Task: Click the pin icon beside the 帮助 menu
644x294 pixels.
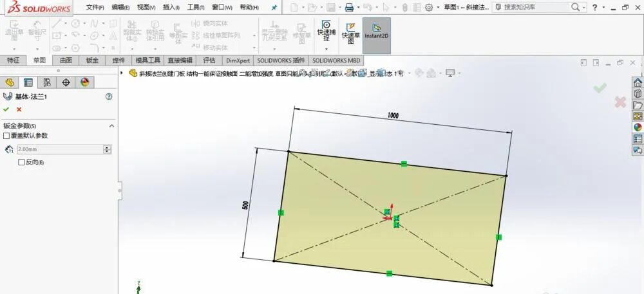Action: 274,7
